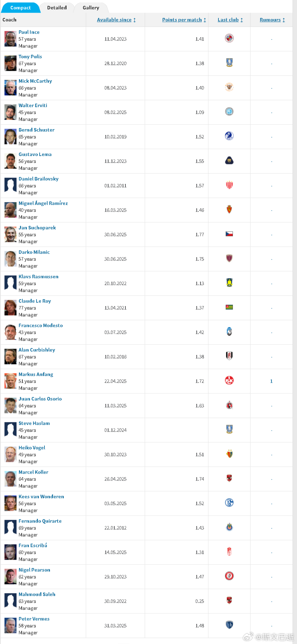Open Miguel Ángel Ramírez profile link
The image size is (297, 644).
(x=43, y=203)
